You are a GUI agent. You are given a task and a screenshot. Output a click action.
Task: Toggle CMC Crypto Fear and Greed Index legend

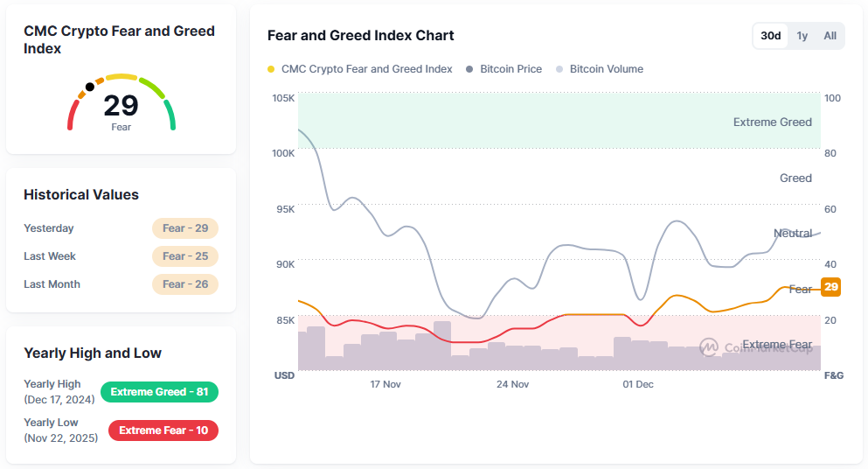(x=360, y=69)
